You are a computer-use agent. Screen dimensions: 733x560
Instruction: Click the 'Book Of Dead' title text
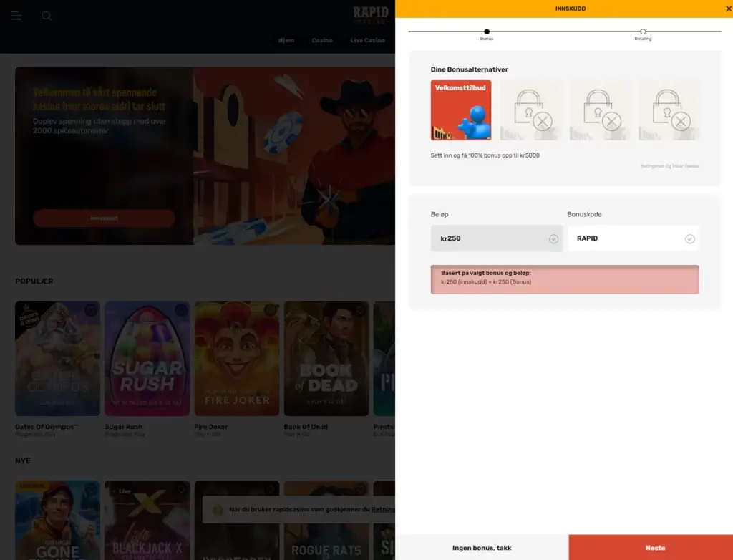coord(306,427)
